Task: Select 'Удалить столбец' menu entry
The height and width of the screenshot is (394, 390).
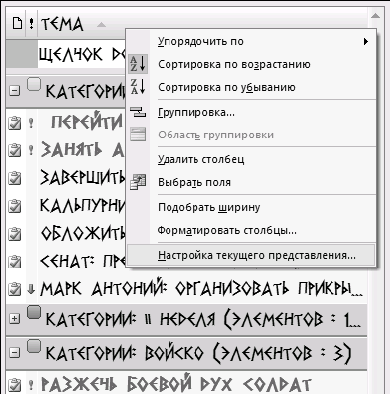Action: (251, 159)
